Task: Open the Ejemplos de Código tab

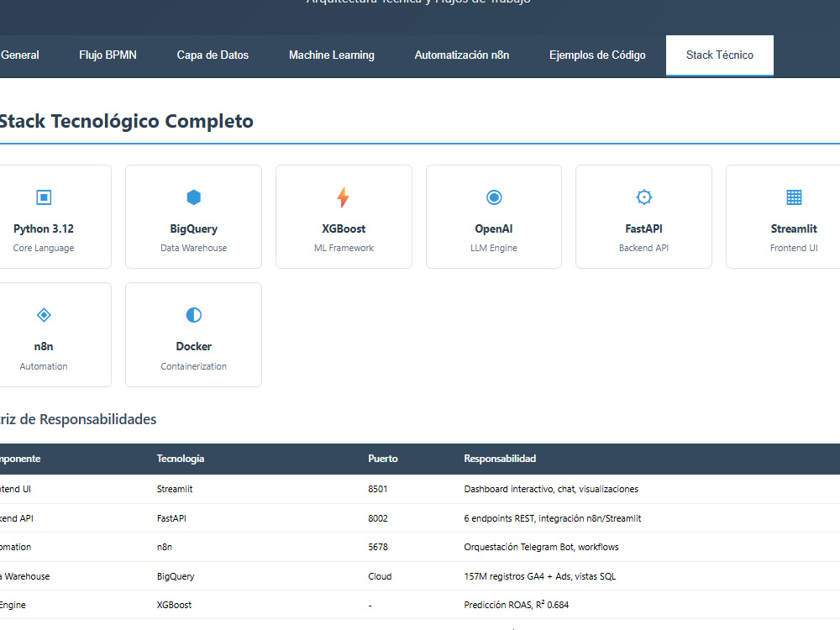Action: (x=597, y=55)
